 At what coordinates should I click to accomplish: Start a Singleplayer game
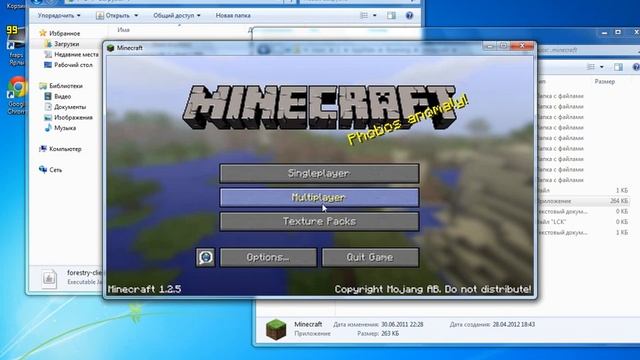click(x=319, y=173)
